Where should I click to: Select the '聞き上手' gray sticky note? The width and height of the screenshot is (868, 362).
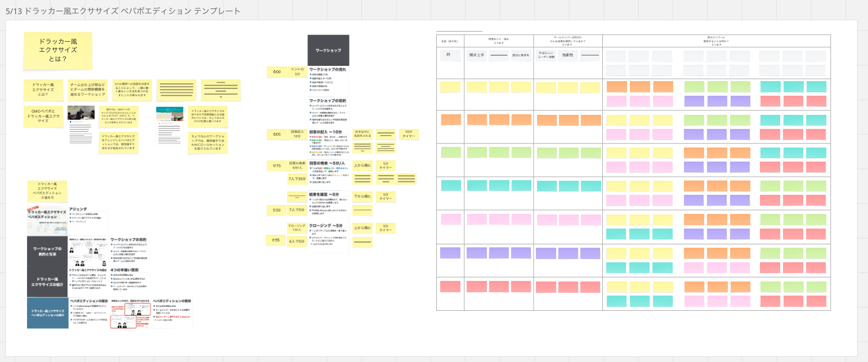tap(476, 56)
